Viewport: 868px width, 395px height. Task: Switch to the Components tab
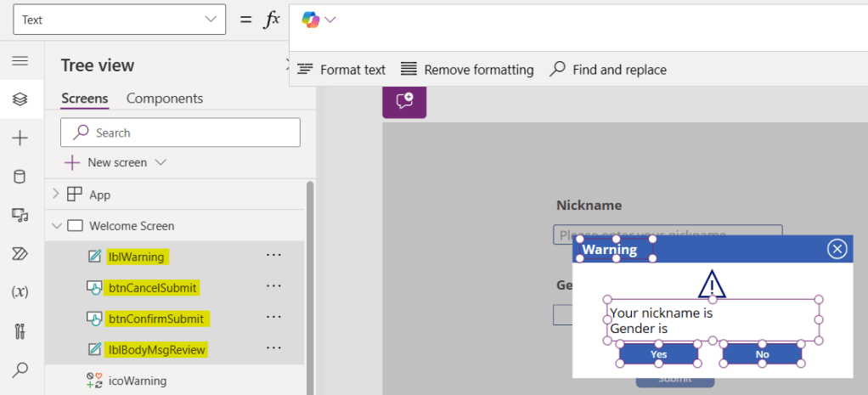(165, 99)
